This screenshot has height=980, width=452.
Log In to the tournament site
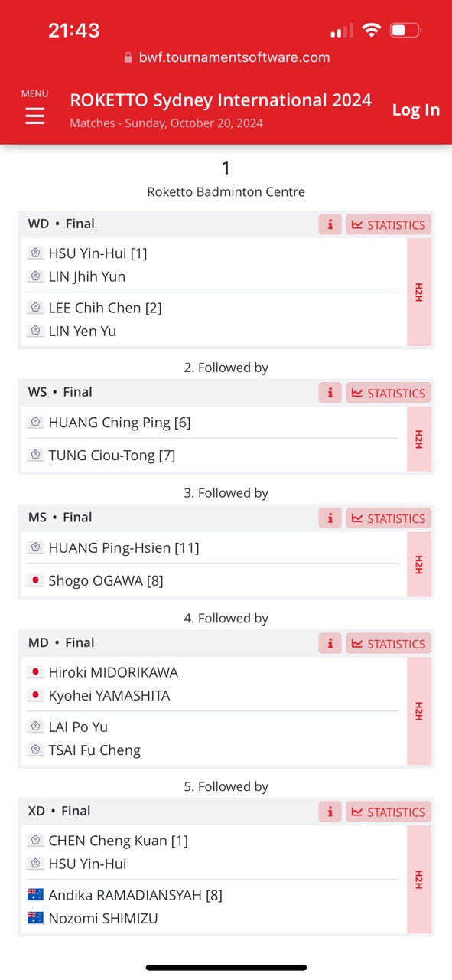(416, 109)
